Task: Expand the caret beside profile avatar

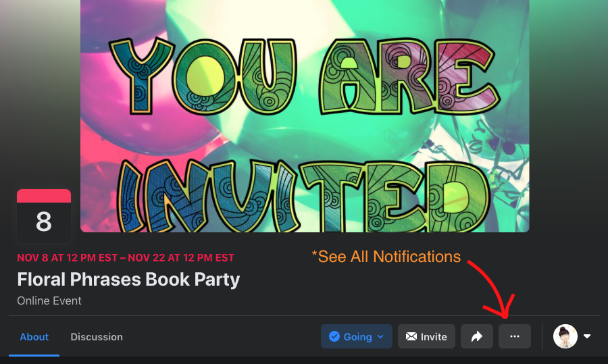Action: click(x=587, y=336)
